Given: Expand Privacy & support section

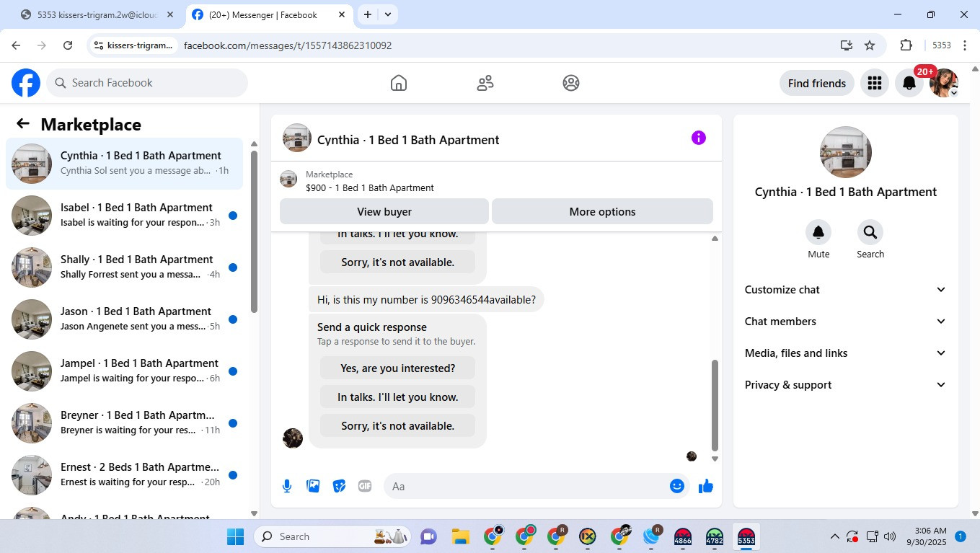Looking at the screenshot, I should tap(845, 385).
